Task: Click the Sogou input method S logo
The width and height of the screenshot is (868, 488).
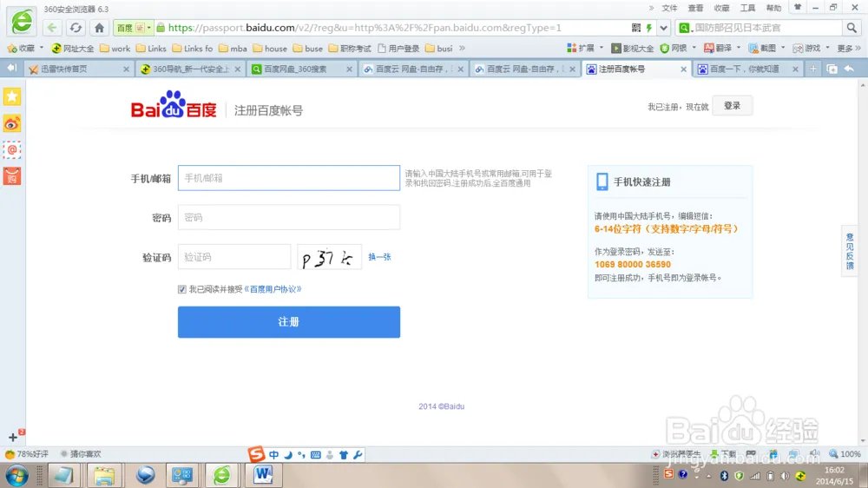Action: click(256, 454)
